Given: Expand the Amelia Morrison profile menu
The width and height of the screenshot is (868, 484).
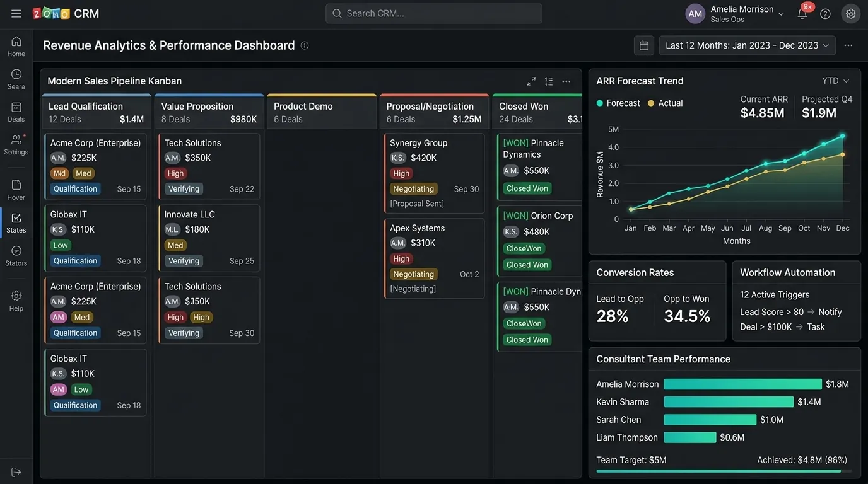Looking at the screenshot, I should 736,14.
